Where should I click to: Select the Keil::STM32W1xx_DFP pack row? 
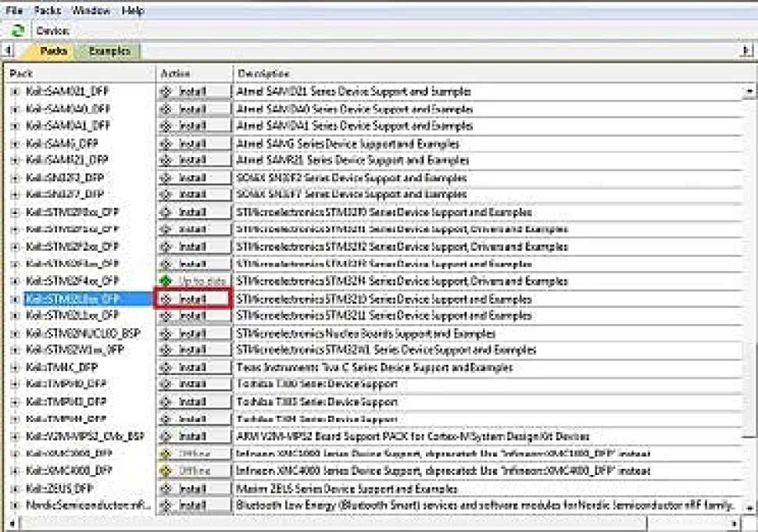(74, 350)
